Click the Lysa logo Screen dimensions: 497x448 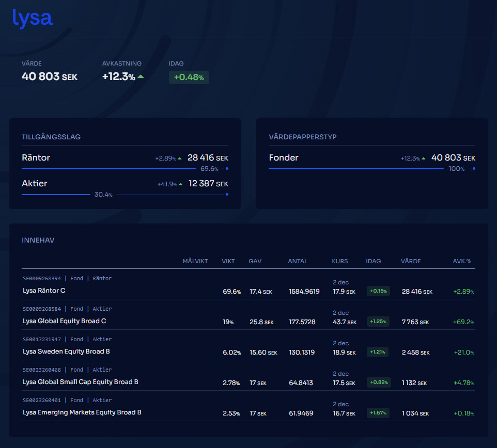(x=32, y=19)
